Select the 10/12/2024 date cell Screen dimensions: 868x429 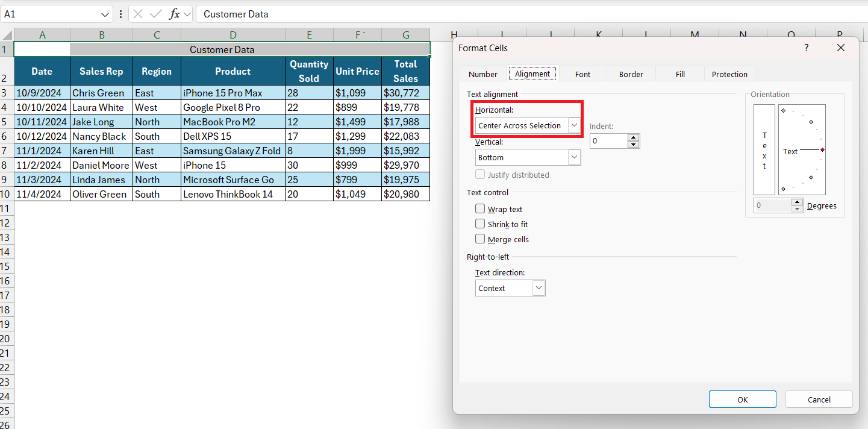[42, 136]
